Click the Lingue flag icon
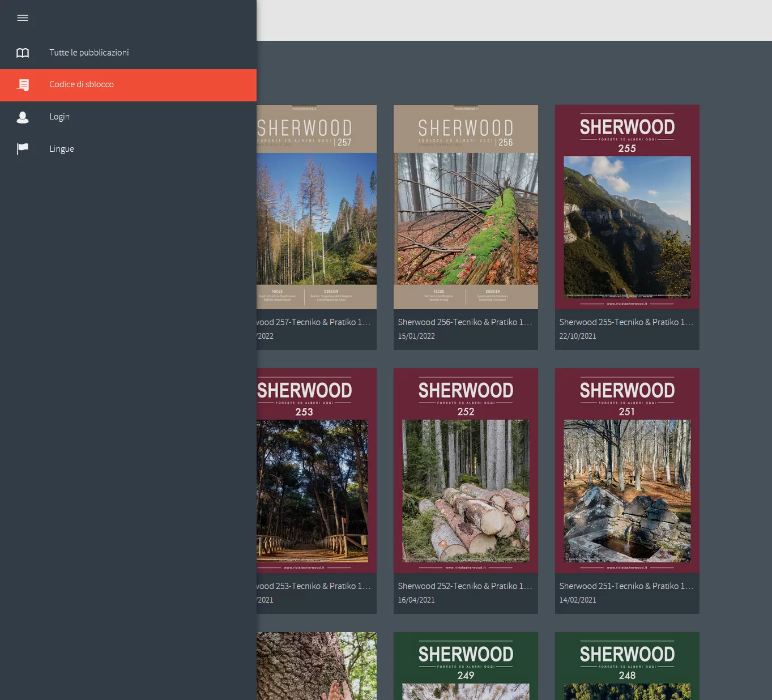Image resolution: width=772 pixels, height=700 pixels. 23,149
